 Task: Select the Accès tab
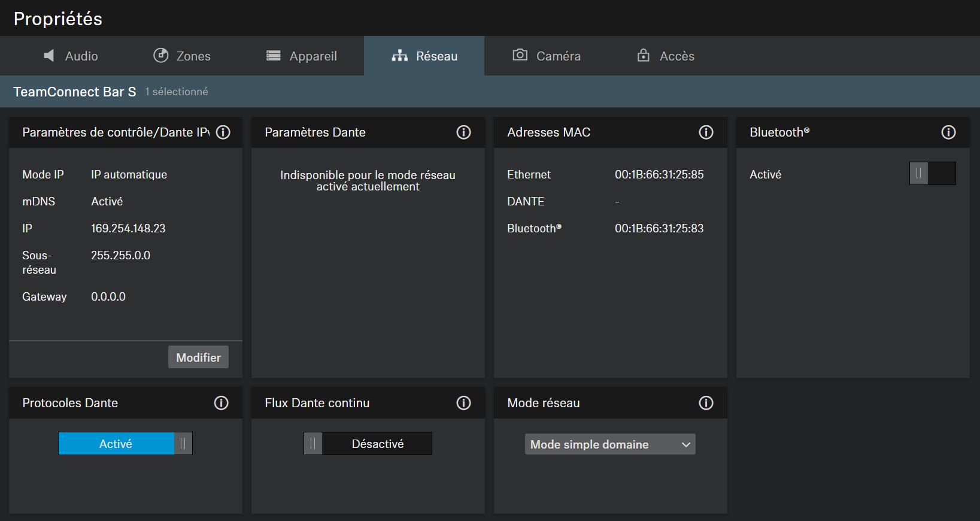(x=665, y=56)
